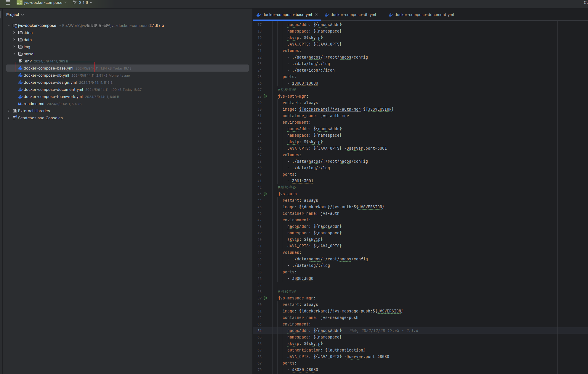This screenshot has height=374, width=588.
Task: Click line number 28 in gutter
Action: tap(259, 96)
